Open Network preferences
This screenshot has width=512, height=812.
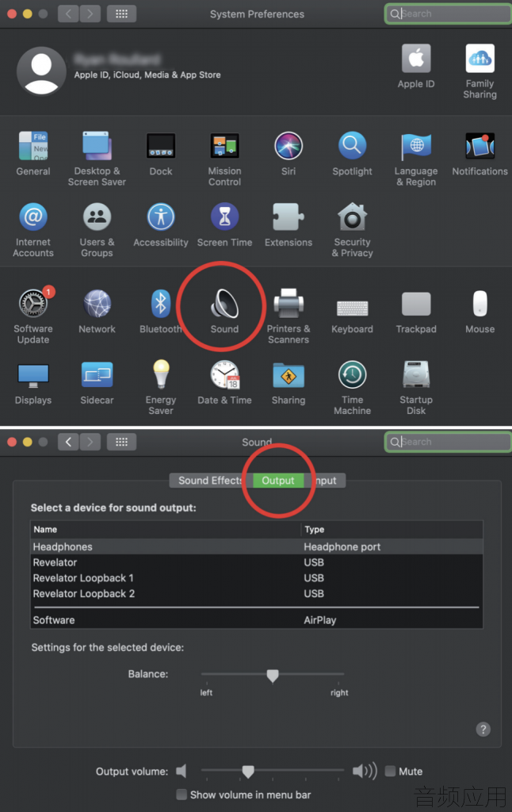(x=97, y=312)
